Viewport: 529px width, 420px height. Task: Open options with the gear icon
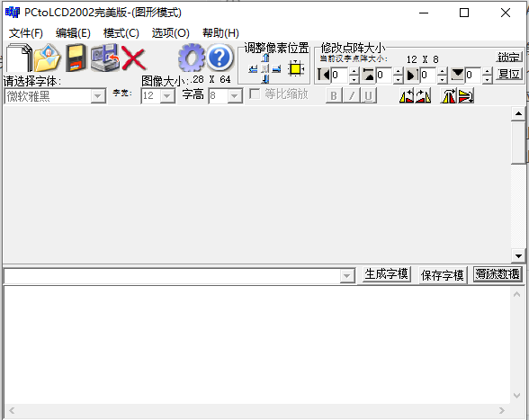[x=192, y=58]
